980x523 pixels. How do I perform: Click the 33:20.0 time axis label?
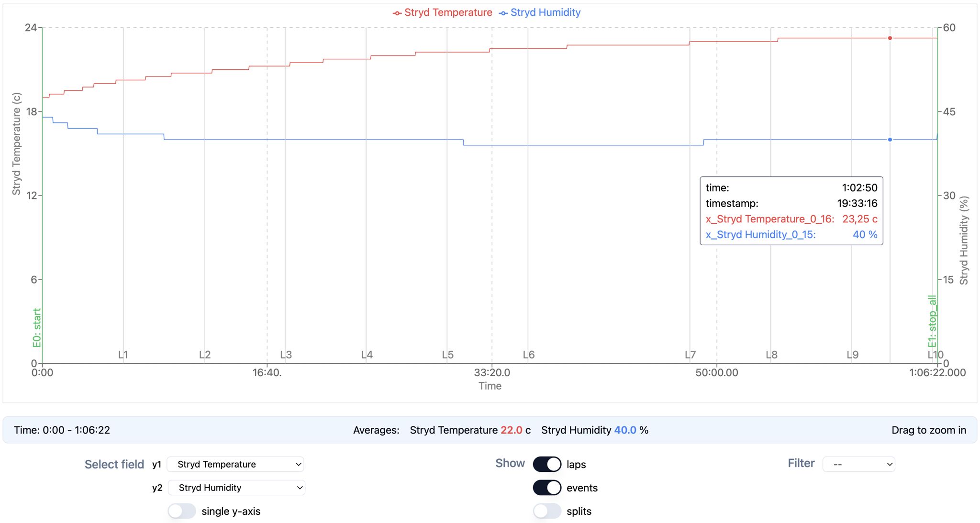492,372
